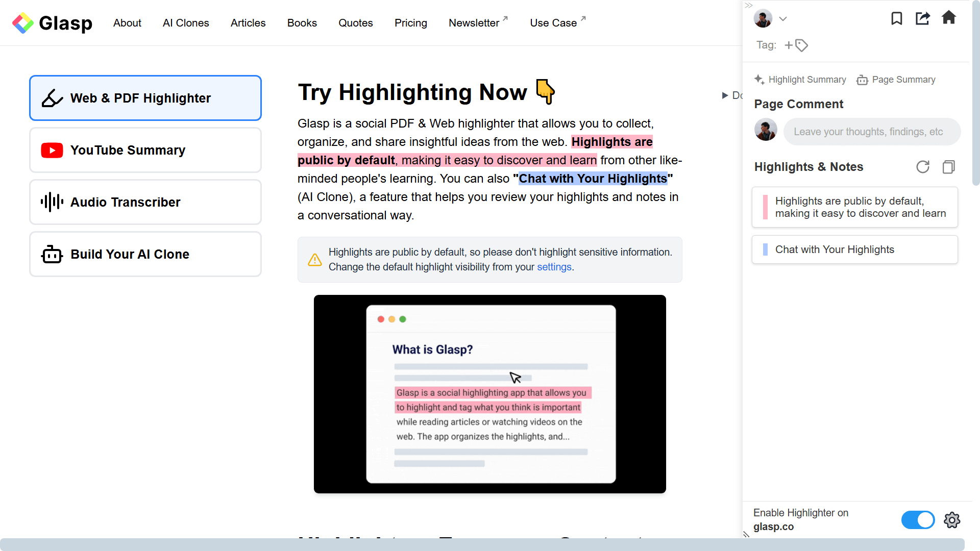Image resolution: width=980 pixels, height=551 pixels.
Task: Click the Glasp logo icon
Action: tap(23, 23)
